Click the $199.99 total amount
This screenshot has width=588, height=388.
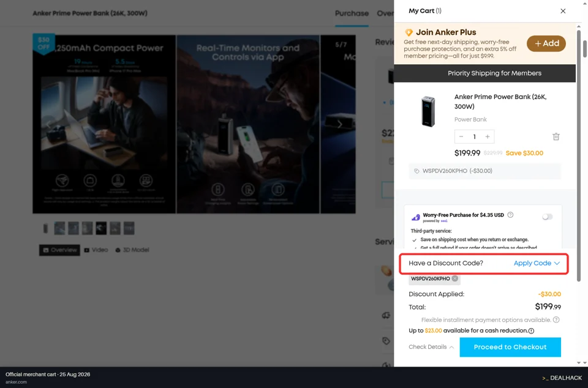click(548, 307)
